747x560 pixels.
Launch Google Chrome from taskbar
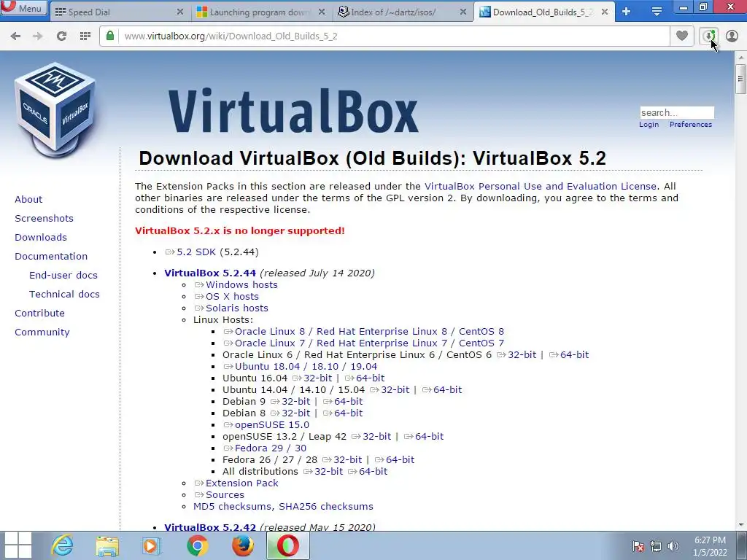tap(197, 545)
